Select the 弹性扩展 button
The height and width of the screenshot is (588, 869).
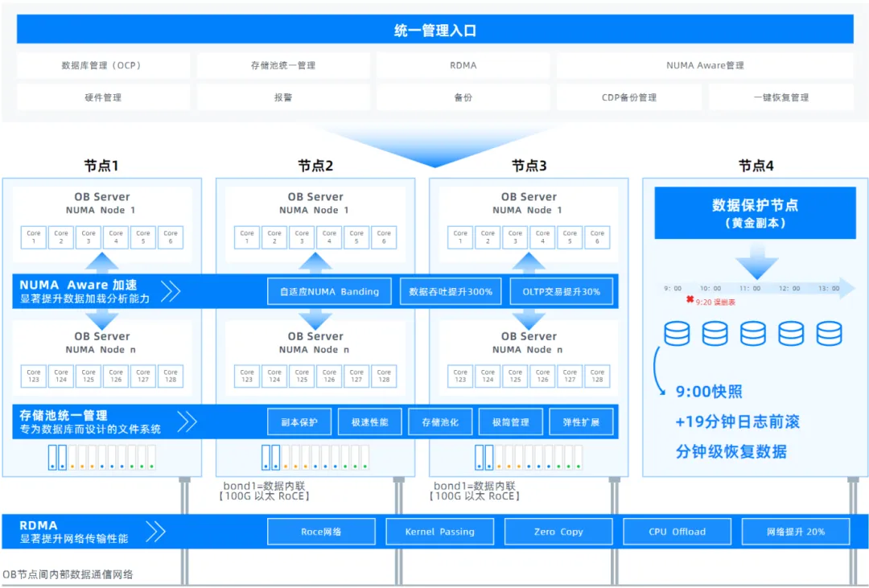tap(581, 421)
